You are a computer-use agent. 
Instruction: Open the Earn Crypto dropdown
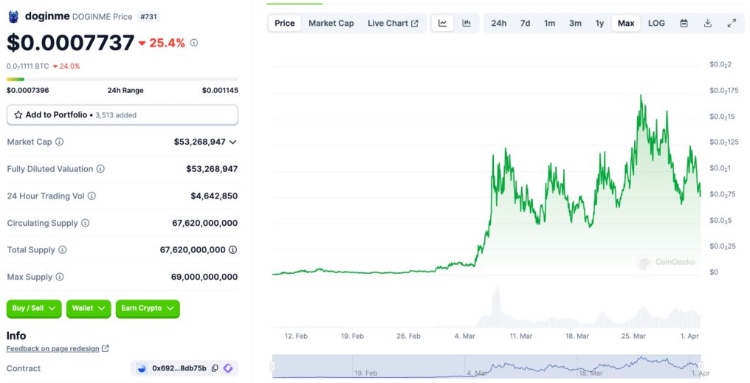point(148,308)
